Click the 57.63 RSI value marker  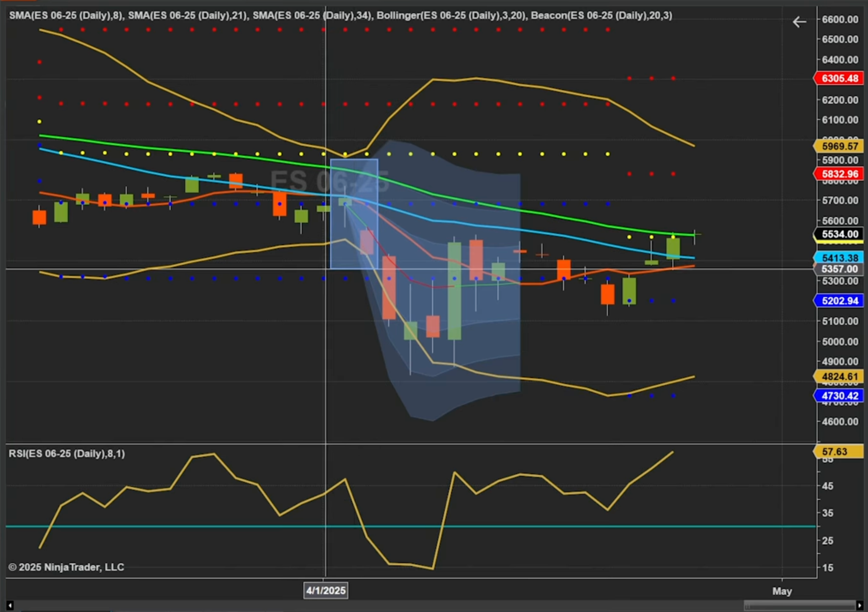point(837,452)
